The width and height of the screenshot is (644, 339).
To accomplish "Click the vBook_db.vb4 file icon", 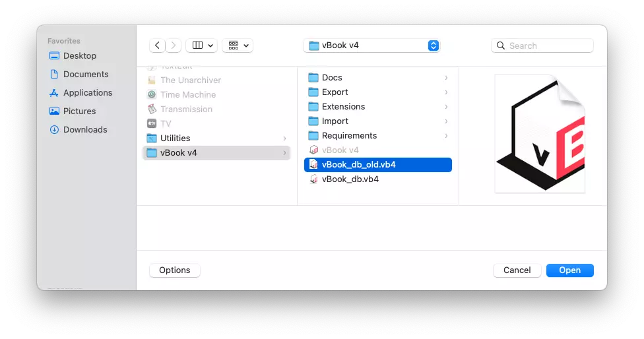I will [313, 179].
